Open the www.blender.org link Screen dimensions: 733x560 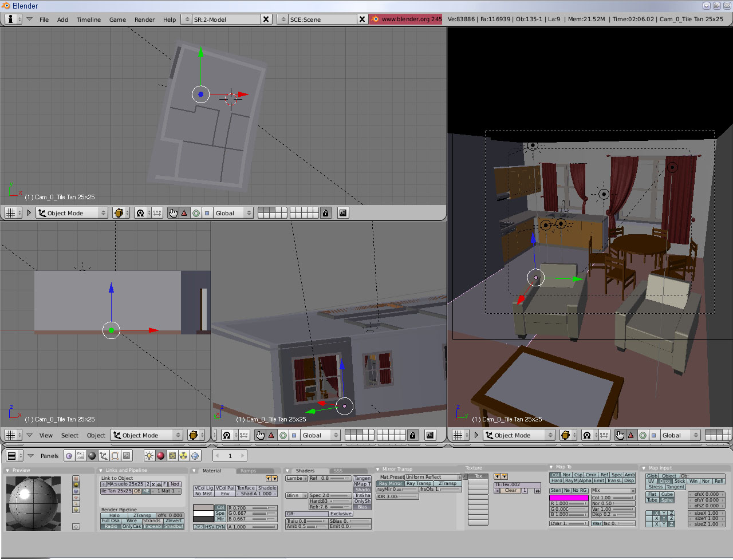(406, 19)
